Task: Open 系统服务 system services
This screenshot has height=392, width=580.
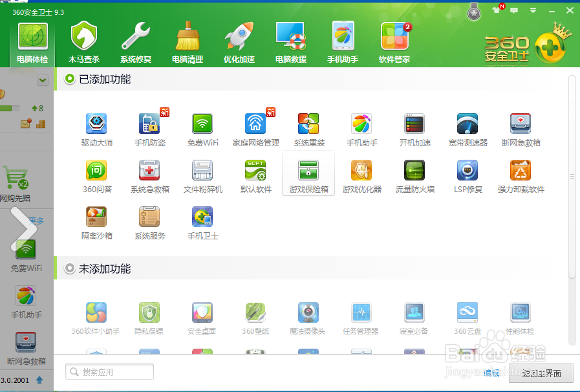Action: click(150, 223)
